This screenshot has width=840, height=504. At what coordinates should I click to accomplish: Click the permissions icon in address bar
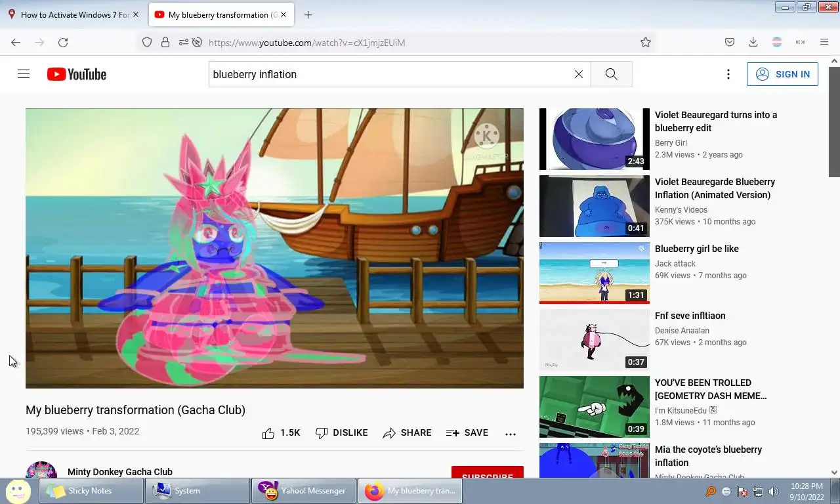(x=182, y=42)
